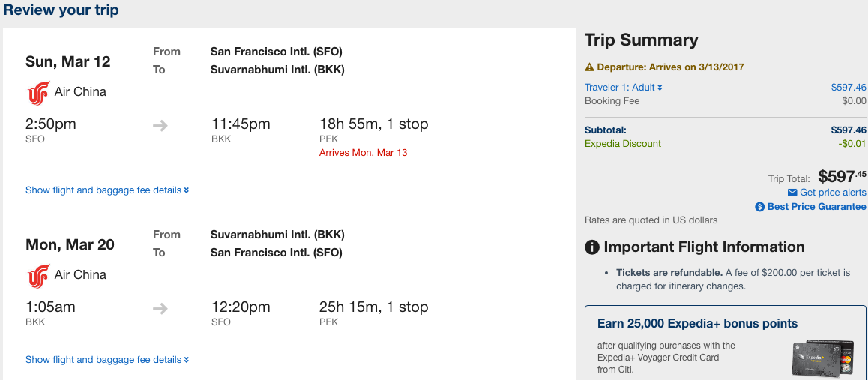Screen dimensions: 868x380
Task: Click the Expedia+ Voyager credit card image
Action: click(823, 357)
